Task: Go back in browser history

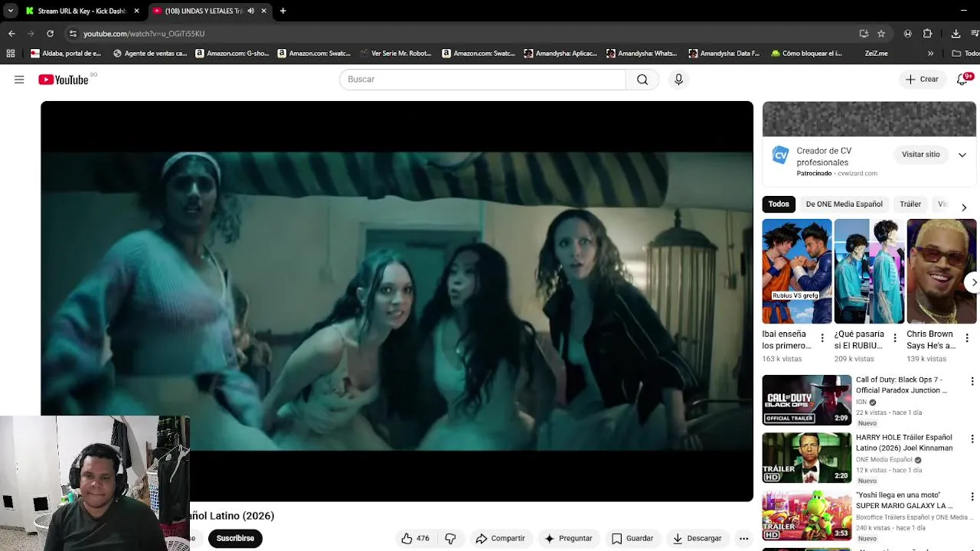Action: [11, 34]
